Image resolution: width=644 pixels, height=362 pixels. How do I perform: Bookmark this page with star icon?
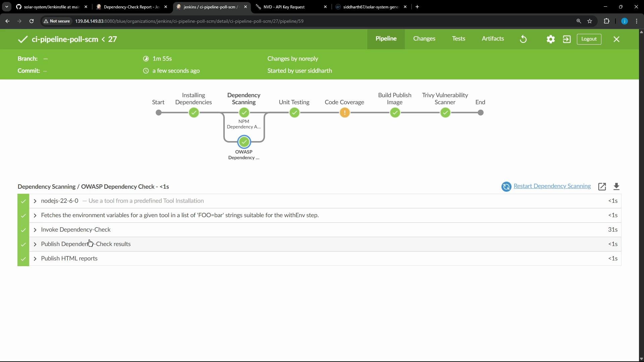pyautogui.click(x=590, y=21)
